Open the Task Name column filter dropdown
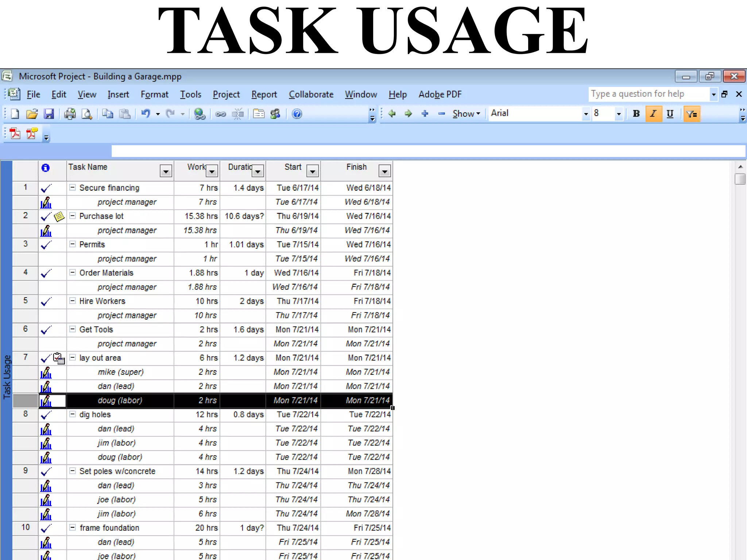This screenshot has width=747, height=560. tap(166, 171)
